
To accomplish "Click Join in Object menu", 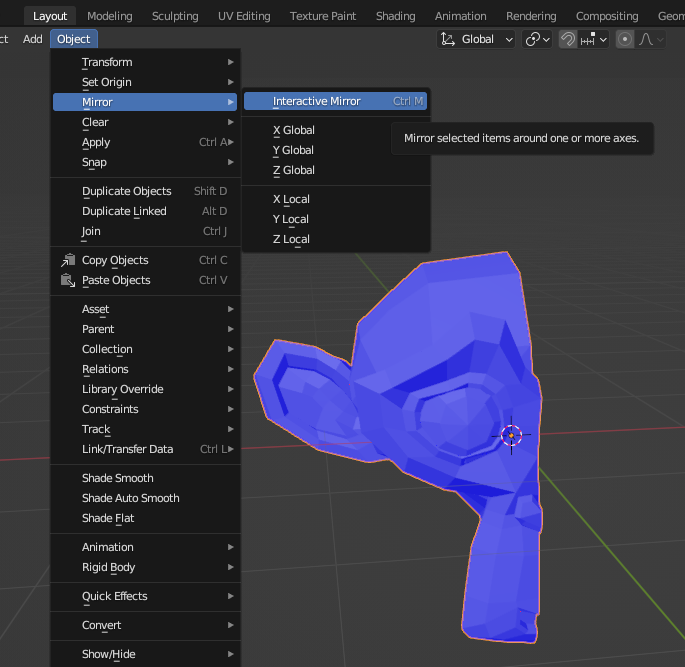I will click(145, 232).
